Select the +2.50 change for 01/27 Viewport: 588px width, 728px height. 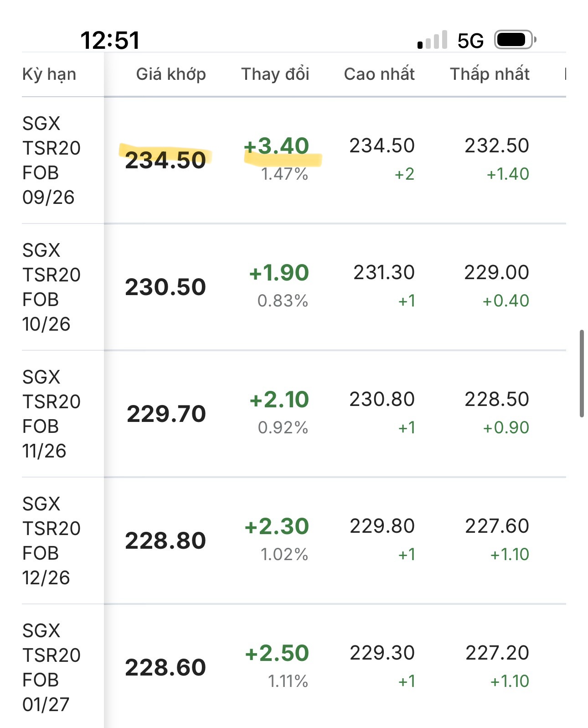click(277, 653)
